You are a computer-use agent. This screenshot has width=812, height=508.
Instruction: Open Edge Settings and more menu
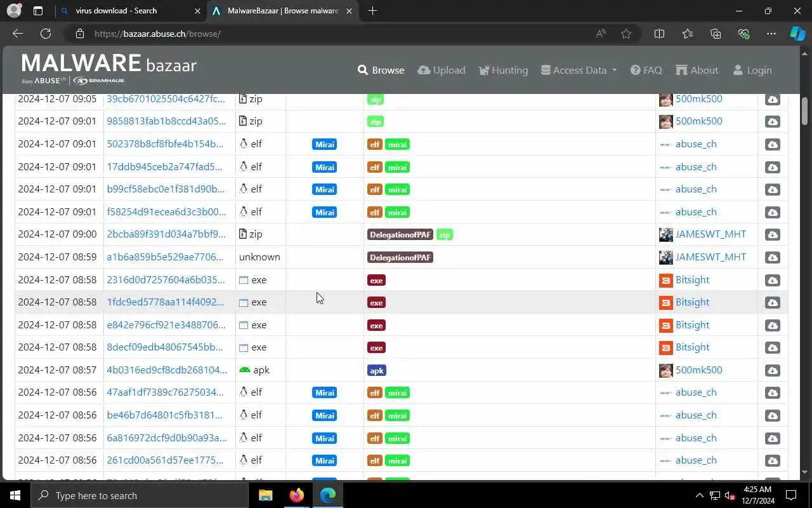click(771, 34)
